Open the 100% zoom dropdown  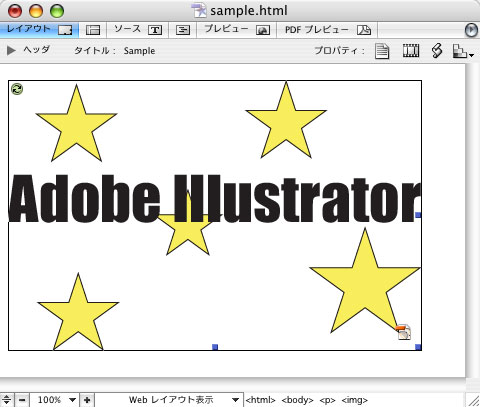(55, 400)
